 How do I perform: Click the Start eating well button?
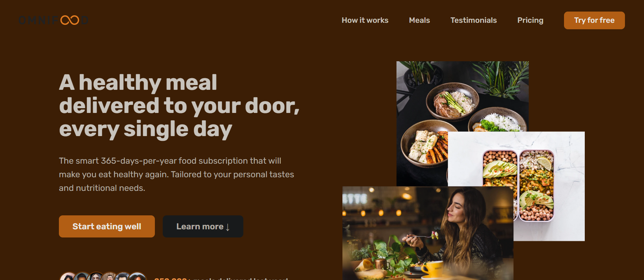click(x=107, y=226)
